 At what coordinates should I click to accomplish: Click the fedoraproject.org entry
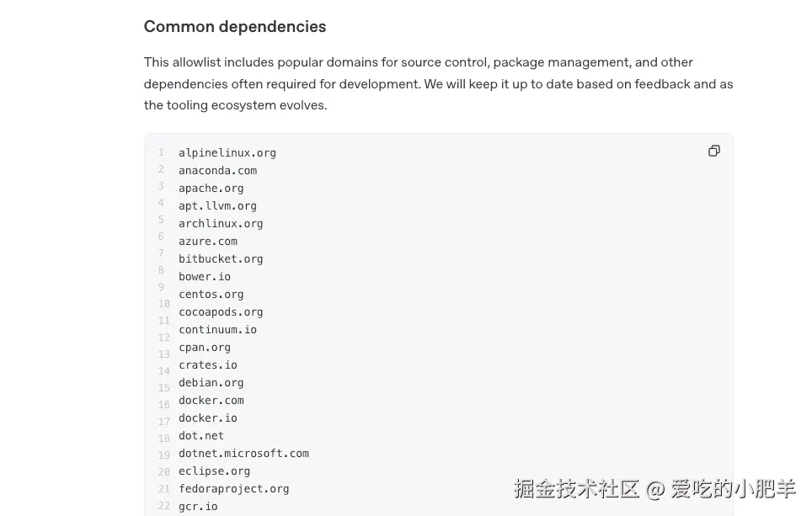click(x=233, y=488)
